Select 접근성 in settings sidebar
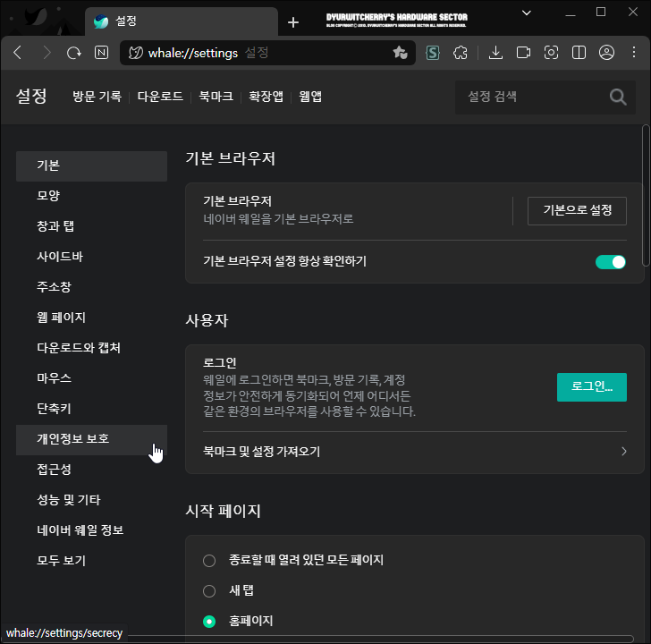 point(91,470)
